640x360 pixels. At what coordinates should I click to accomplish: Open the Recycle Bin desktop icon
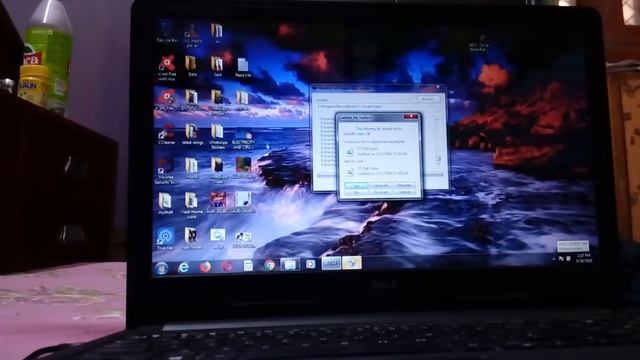167,33
